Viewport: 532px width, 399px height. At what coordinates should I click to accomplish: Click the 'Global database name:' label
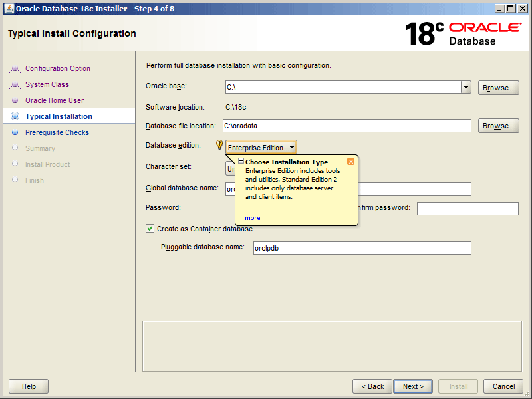pyautogui.click(x=182, y=188)
